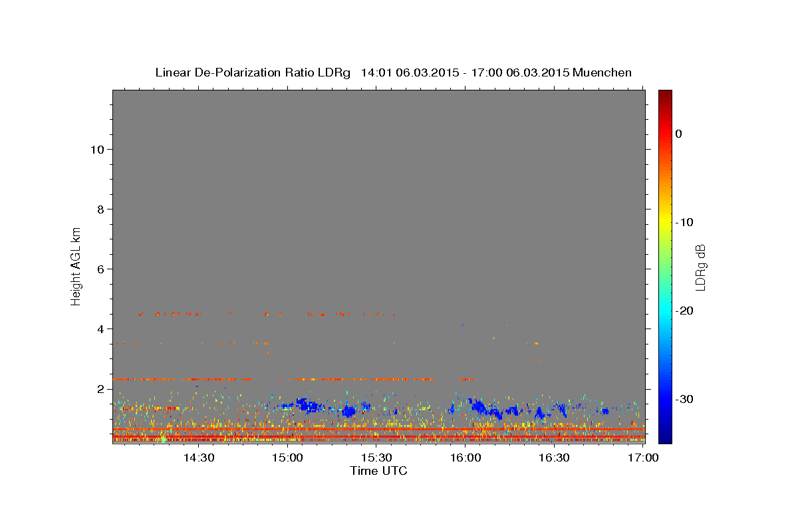Click the 17:00 time tick label

[643, 458]
